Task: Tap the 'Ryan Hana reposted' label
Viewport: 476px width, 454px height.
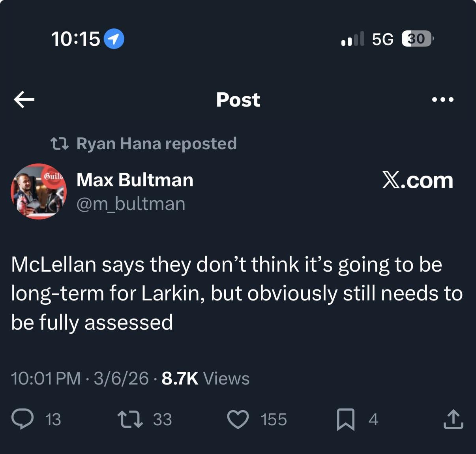Action: (156, 143)
